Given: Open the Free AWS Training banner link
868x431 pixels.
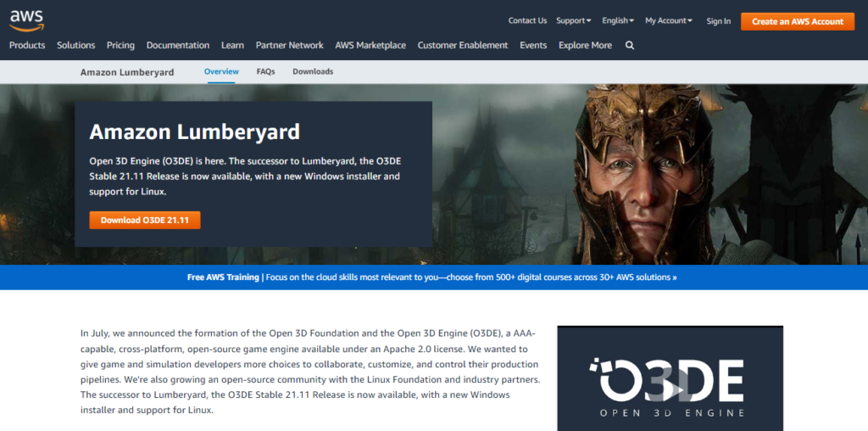Looking at the screenshot, I should (431, 277).
